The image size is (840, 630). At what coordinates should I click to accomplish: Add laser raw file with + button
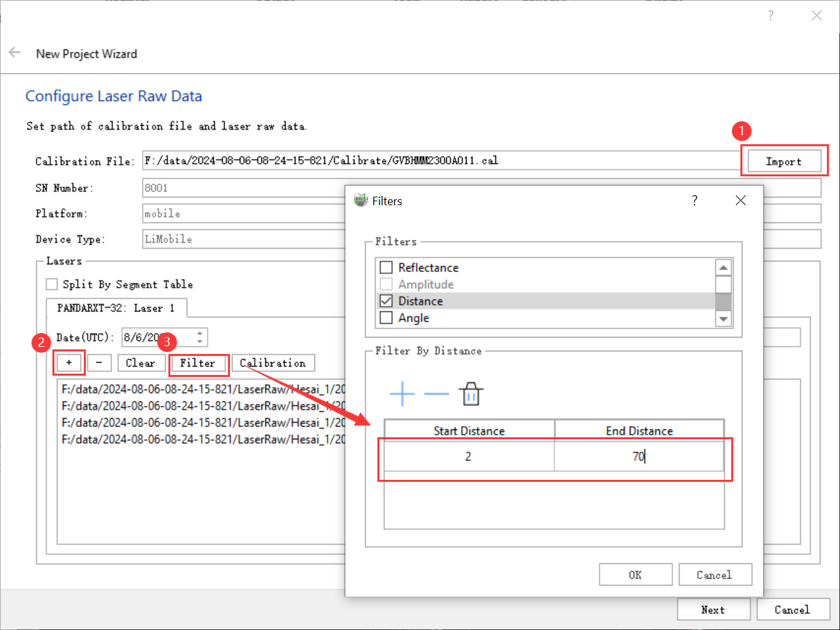[69, 363]
